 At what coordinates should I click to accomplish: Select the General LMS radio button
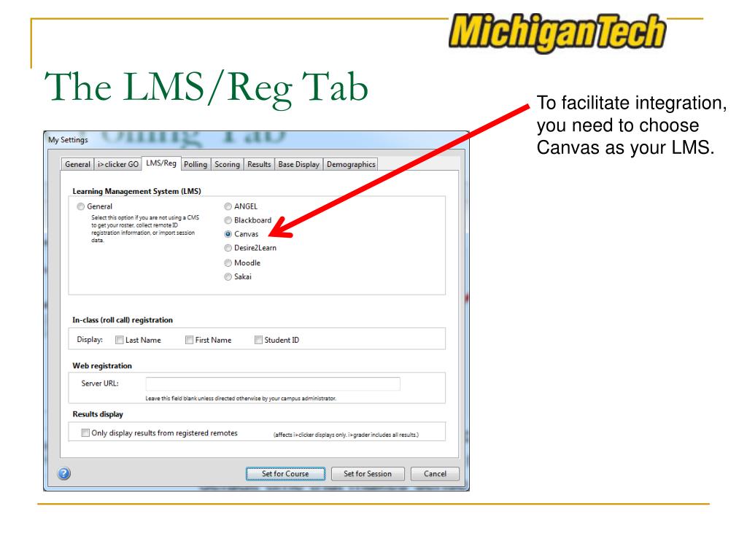[80, 206]
